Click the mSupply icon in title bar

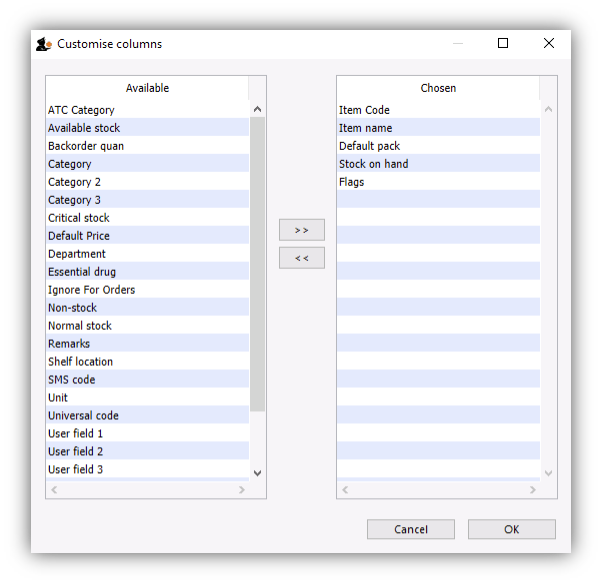coord(43,44)
